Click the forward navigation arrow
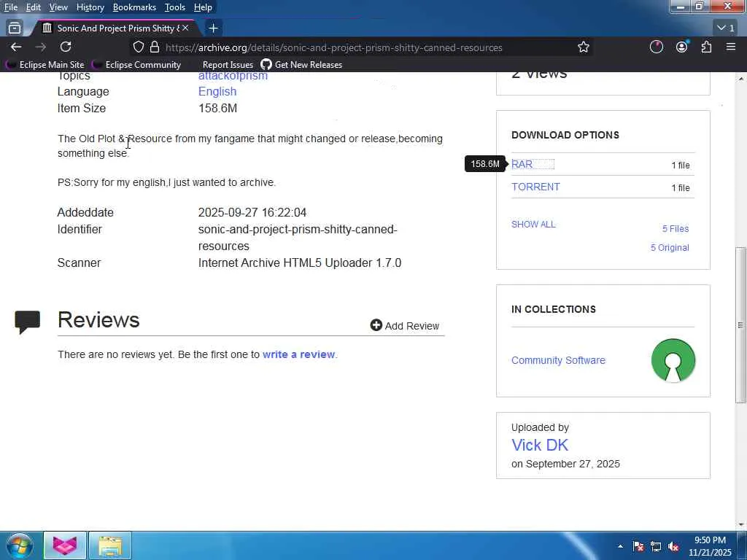The image size is (747, 560). [x=41, y=47]
